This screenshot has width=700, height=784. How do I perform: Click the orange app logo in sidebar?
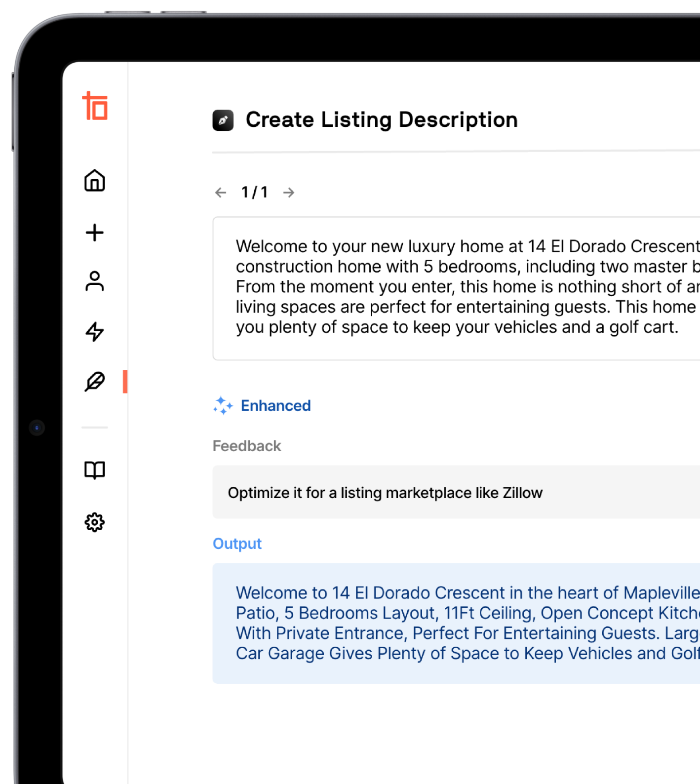(x=95, y=106)
